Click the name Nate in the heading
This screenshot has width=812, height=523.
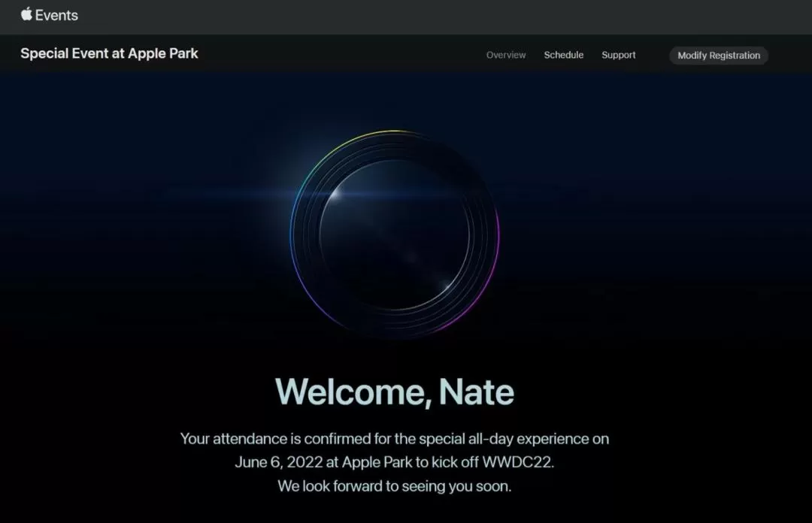click(477, 391)
